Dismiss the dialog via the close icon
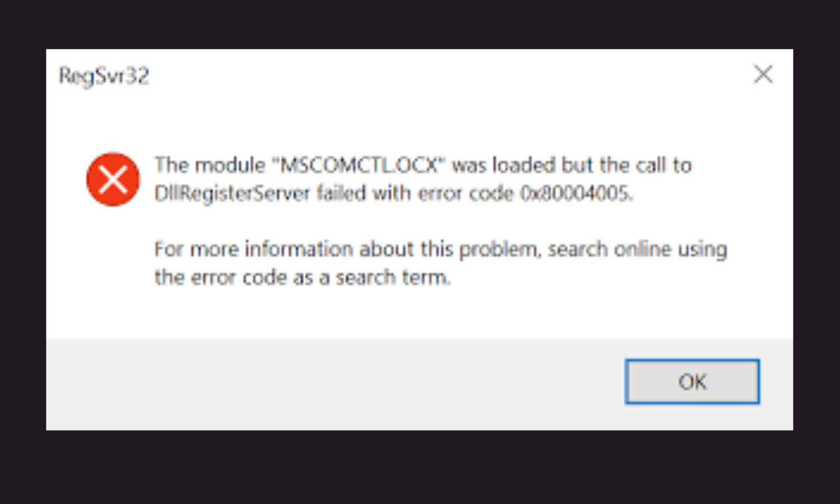The width and height of the screenshot is (840, 504). [763, 74]
